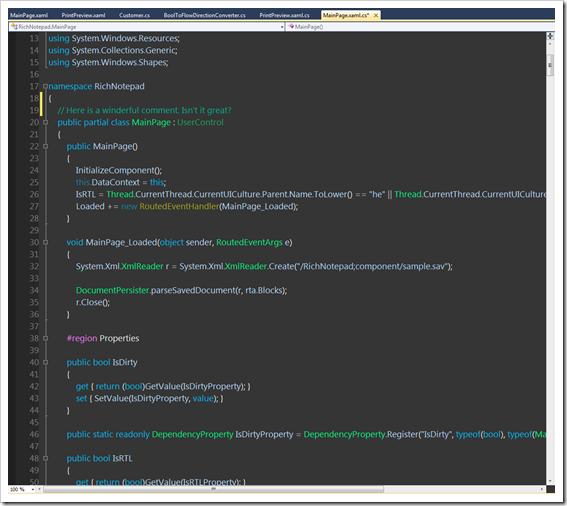The height and width of the screenshot is (506, 567).
Task: Click the RoutedEventArgs parameter type
Action: click(x=249, y=242)
